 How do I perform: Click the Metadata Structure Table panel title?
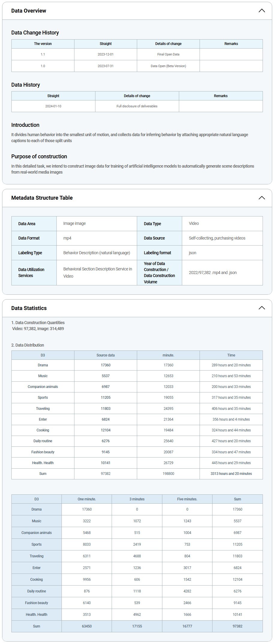tap(42, 198)
